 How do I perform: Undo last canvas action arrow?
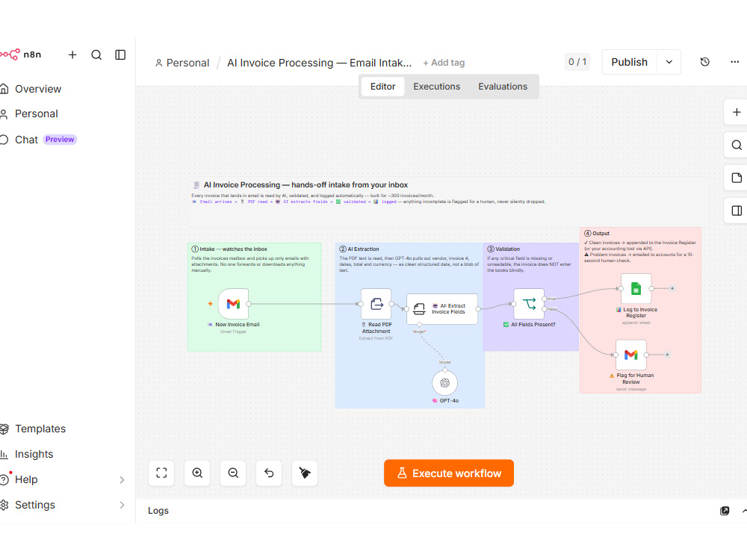[x=269, y=473]
